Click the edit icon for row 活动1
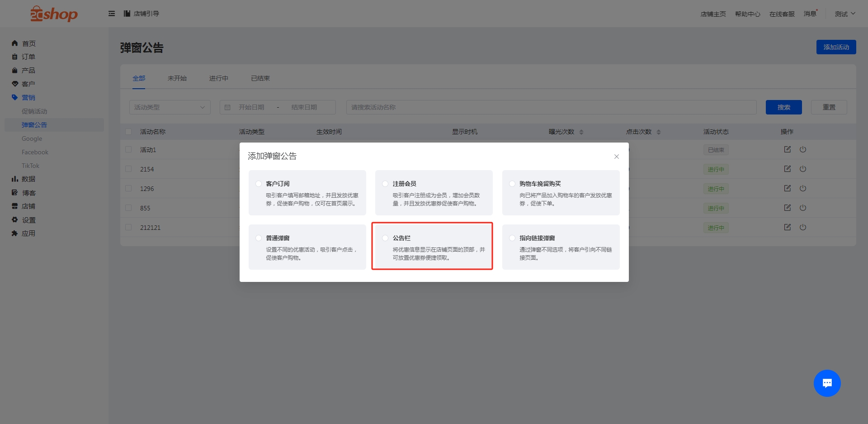This screenshot has height=424, width=868. coord(787,149)
